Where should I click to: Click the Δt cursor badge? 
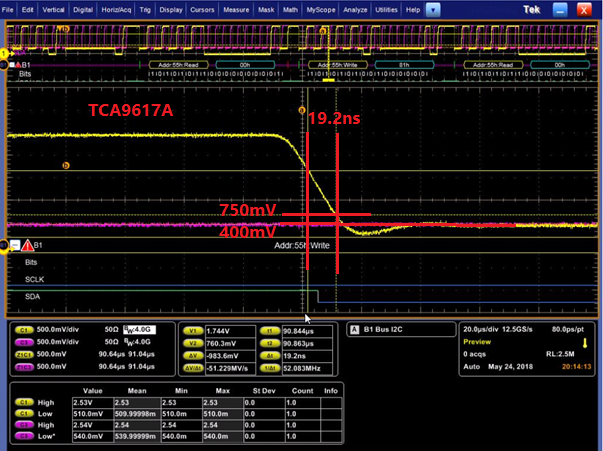pos(270,356)
